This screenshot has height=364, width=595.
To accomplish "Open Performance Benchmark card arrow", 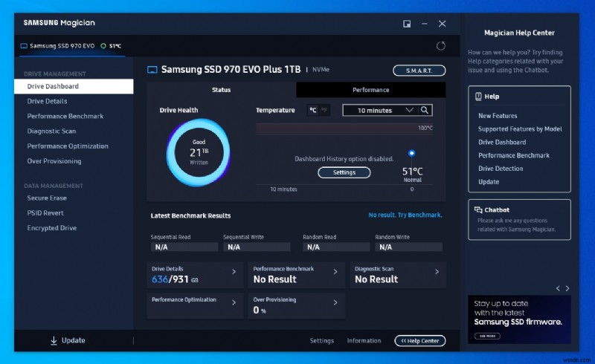I will (x=335, y=271).
